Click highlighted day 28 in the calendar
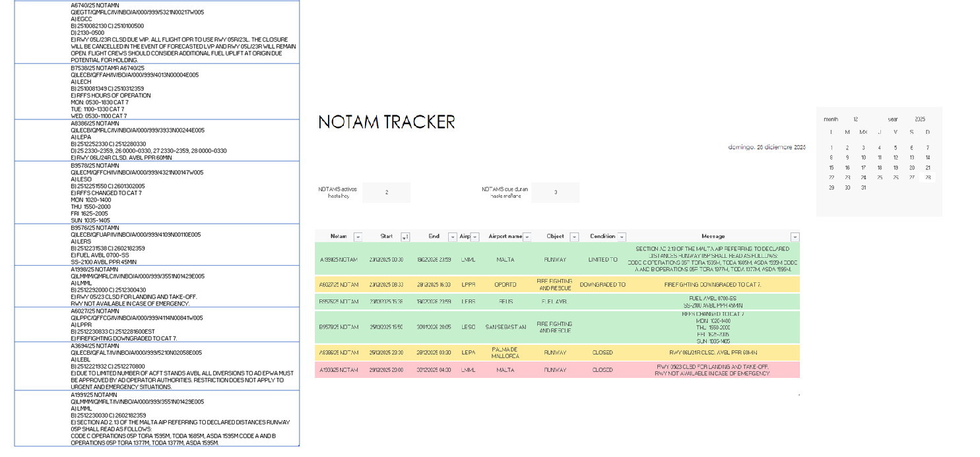This screenshot has width=980, height=457. pos(927,177)
